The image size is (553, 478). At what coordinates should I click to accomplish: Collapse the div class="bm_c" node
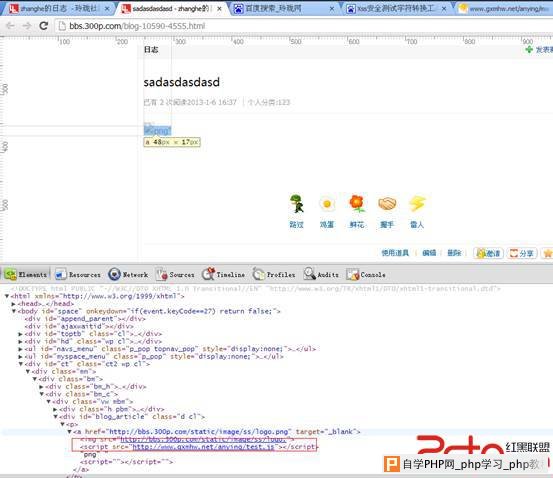[42, 394]
